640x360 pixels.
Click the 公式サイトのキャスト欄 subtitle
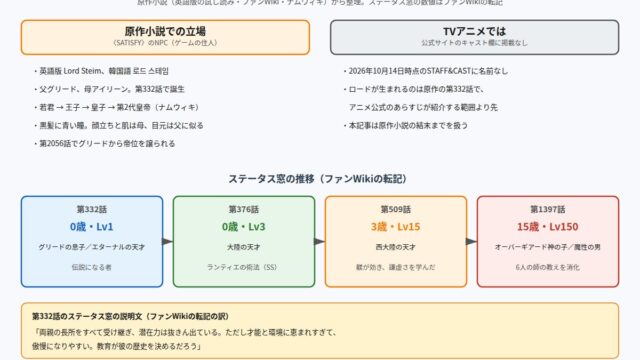pos(474,43)
